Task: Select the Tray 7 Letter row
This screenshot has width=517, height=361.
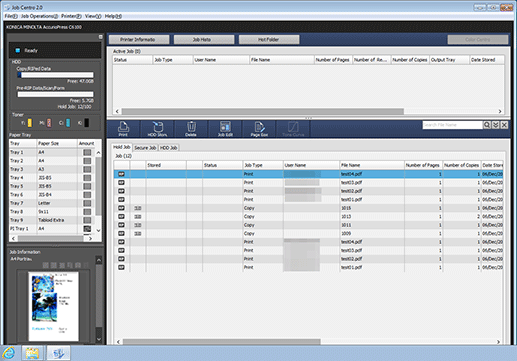Action: tap(52, 203)
